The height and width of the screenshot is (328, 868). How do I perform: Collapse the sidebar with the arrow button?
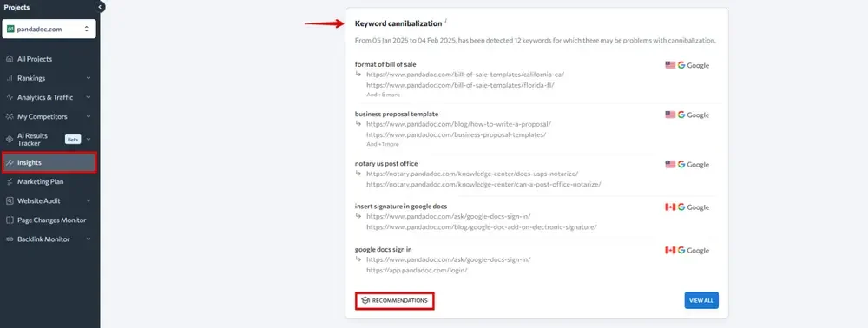(100, 7)
